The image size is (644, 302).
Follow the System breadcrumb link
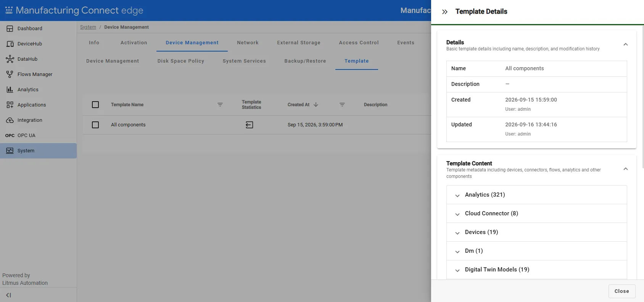[x=88, y=27]
